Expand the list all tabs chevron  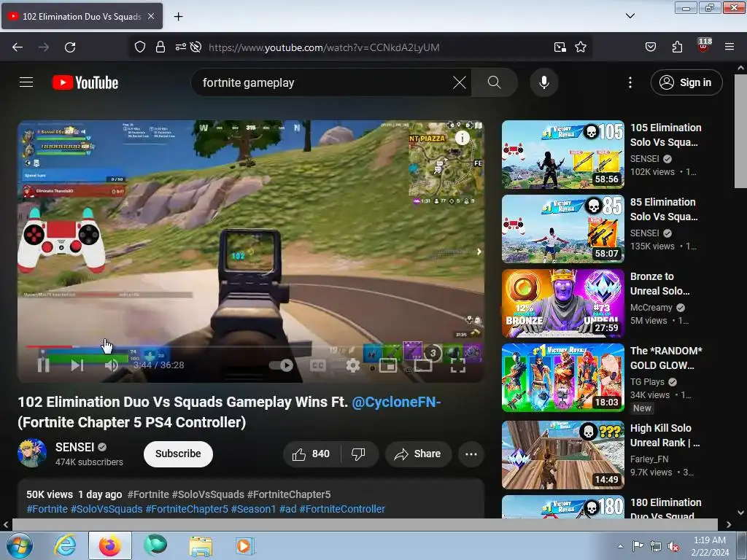tap(630, 16)
